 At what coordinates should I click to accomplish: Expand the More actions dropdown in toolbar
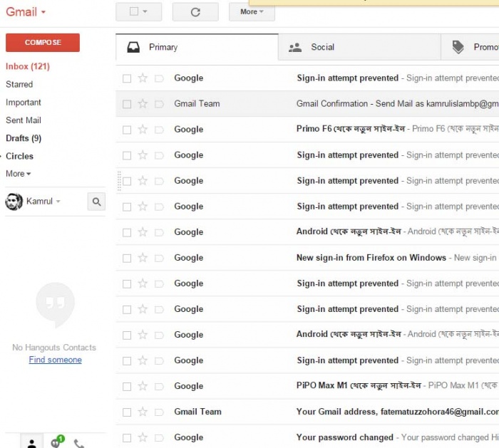pos(251,11)
